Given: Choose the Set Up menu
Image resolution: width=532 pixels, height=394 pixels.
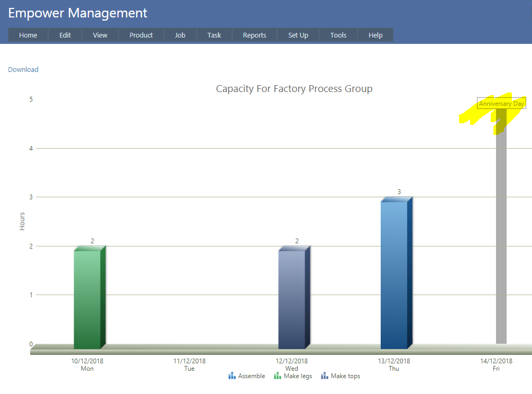Looking at the screenshot, I should tap(298, 35).
